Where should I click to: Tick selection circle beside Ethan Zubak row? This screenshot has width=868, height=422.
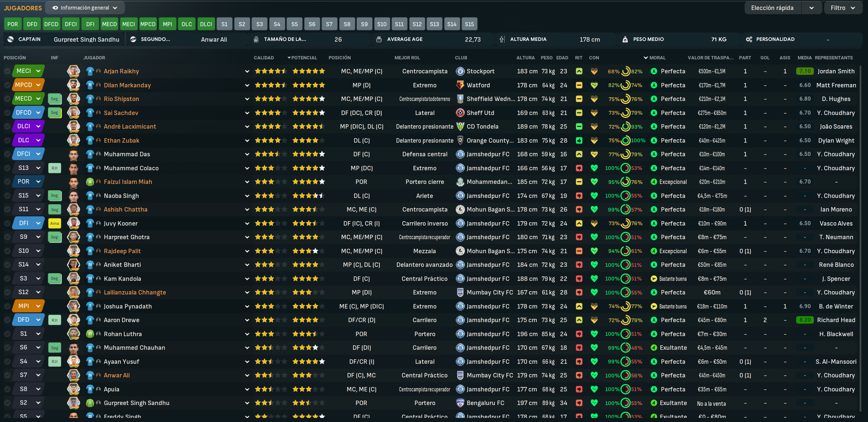(7, 140)
